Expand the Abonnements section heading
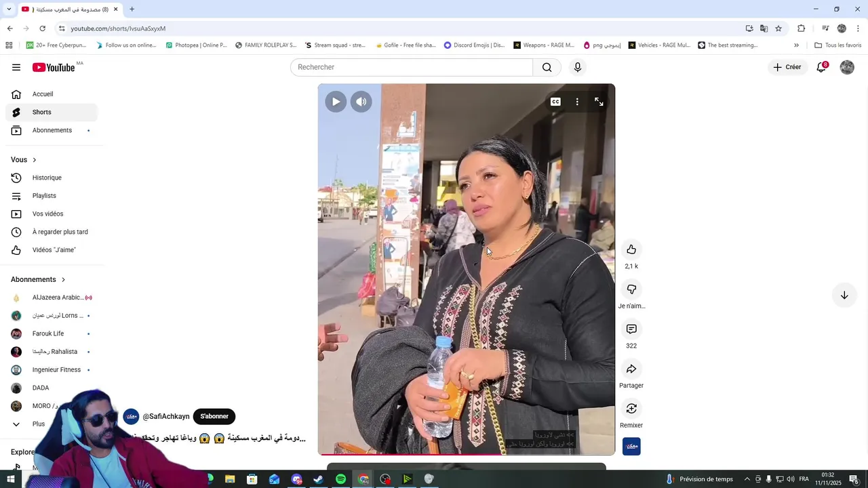Image resolution: width=868 pixels, height=488 pixels. pyautogui.click(x=39, y=279)
